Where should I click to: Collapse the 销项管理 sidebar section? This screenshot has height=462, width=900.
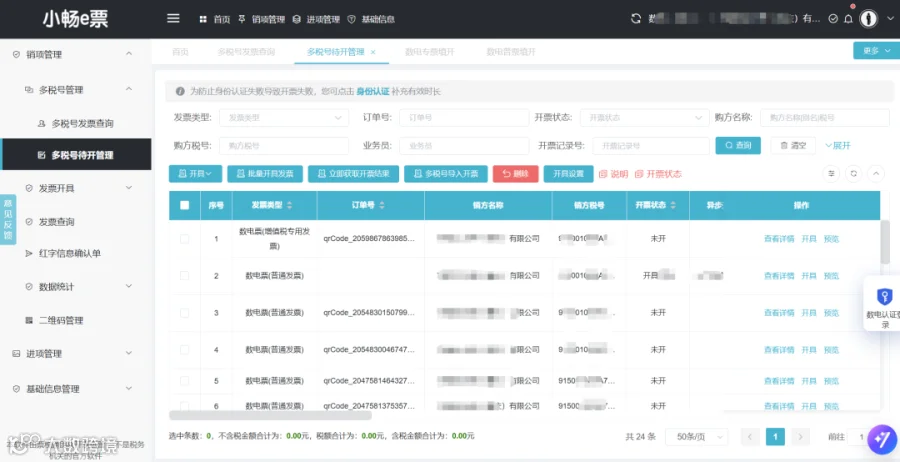coord(129,55)
